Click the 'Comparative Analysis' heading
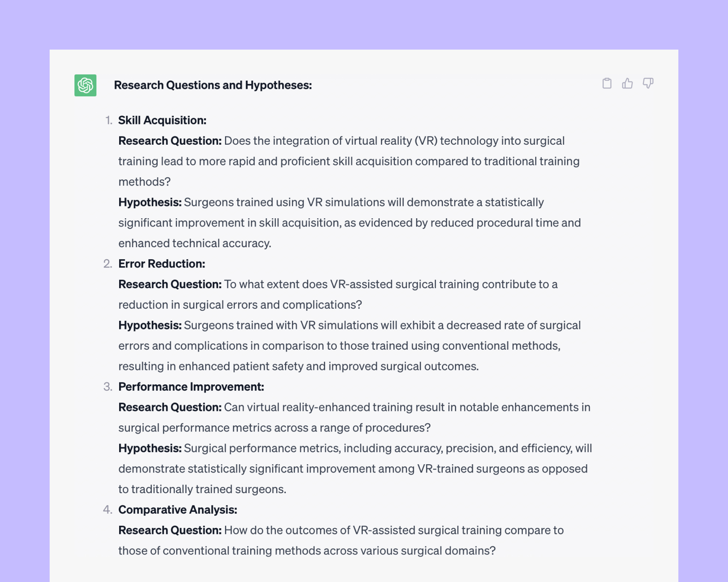The image size is (728, 582). click(178, 510)
